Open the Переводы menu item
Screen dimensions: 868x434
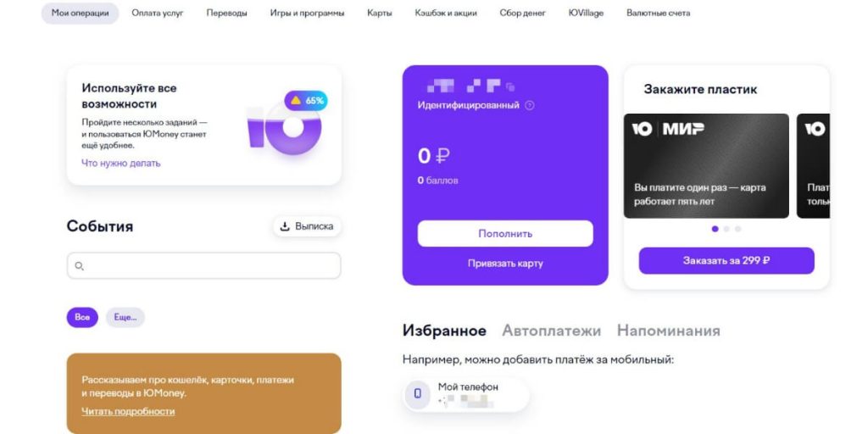[x=227, y=13]
